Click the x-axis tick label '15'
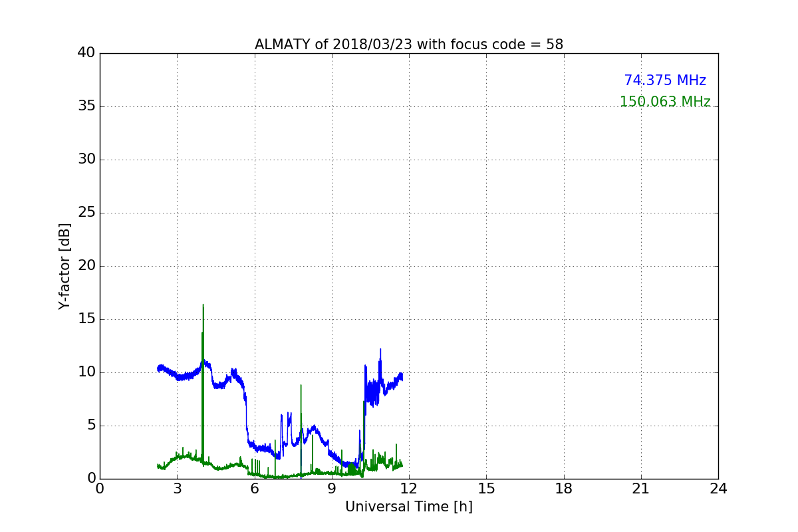Viewport: 798px width, 532px height. [486, 488]
